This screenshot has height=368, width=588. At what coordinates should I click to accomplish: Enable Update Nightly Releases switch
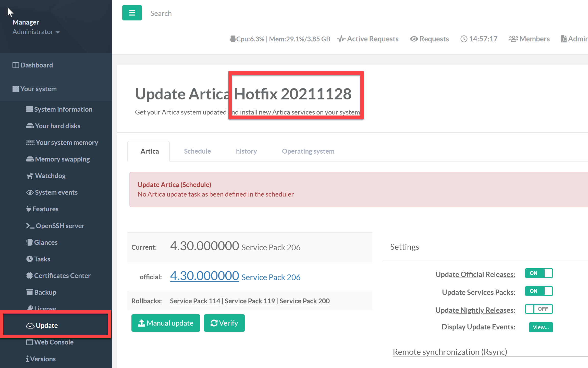click(538, 309)
